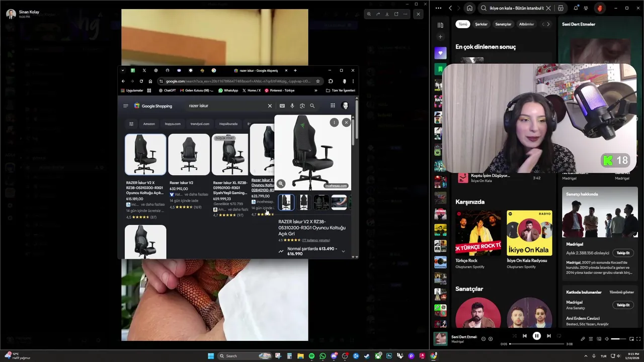Toggle shuffle in Spotify player
Screen dimensions: 644x362
514,336
